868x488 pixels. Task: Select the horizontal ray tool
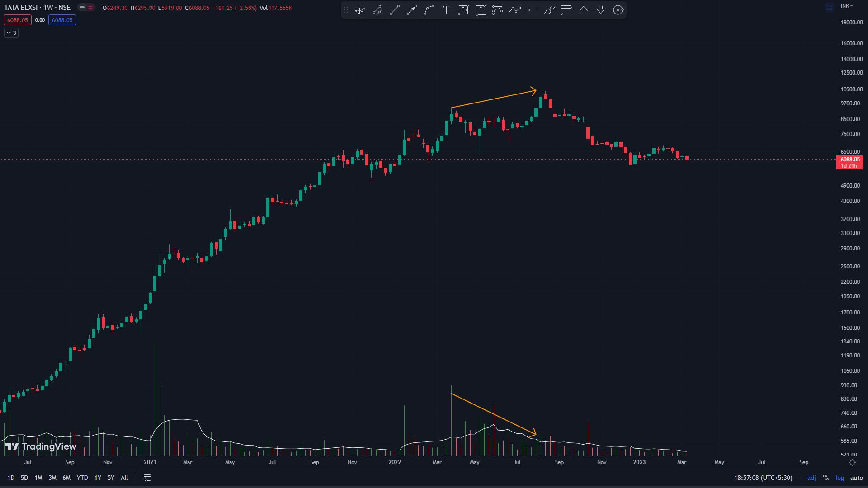tap(532, 10)
